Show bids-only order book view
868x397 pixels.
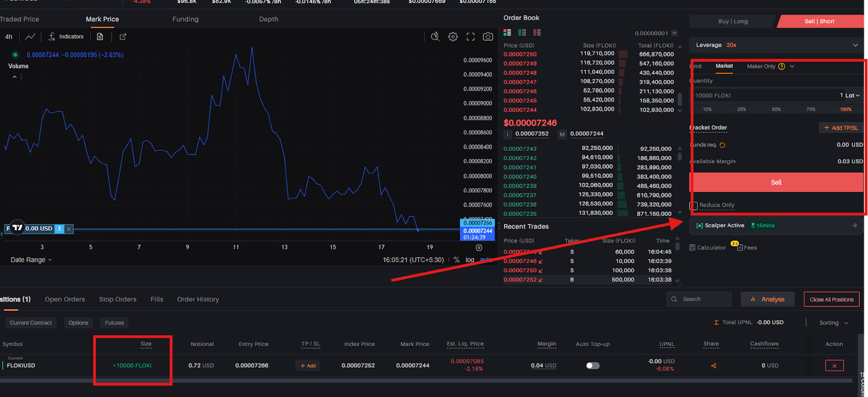coord(522,33)
